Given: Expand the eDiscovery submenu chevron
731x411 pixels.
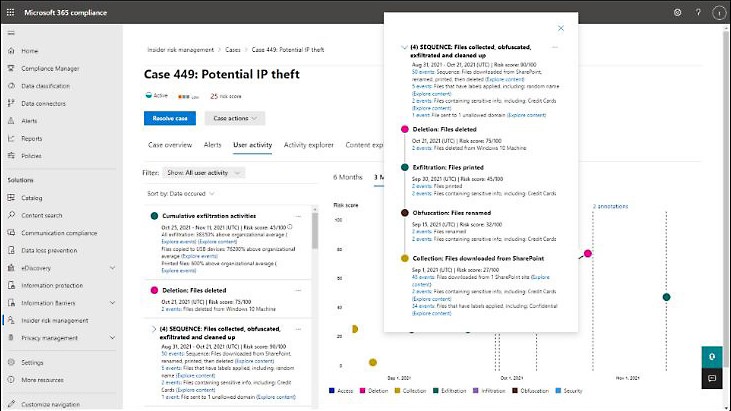Looking at the screenshot, I should (x=112, y=268).
